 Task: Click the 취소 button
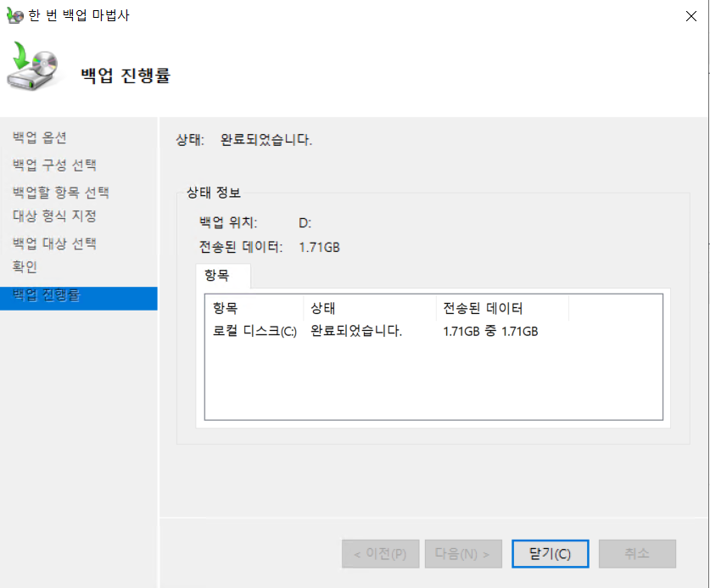(636, 554)
